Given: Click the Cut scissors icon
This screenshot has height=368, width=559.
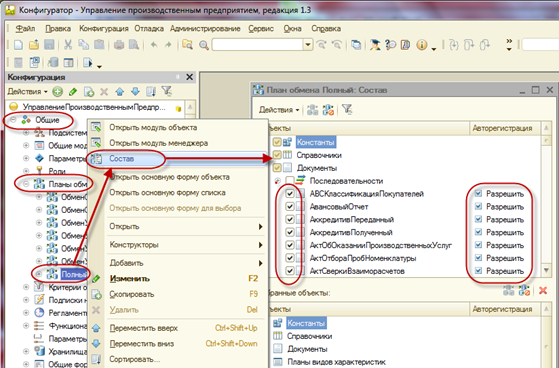Looking at the screenshot, I should (x=68, y=45).
